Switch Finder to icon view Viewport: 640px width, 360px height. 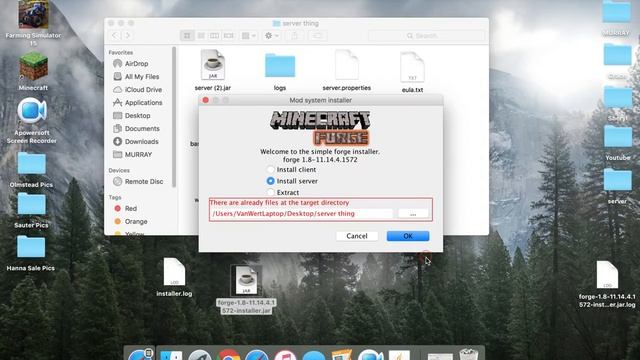coord(187,36)
